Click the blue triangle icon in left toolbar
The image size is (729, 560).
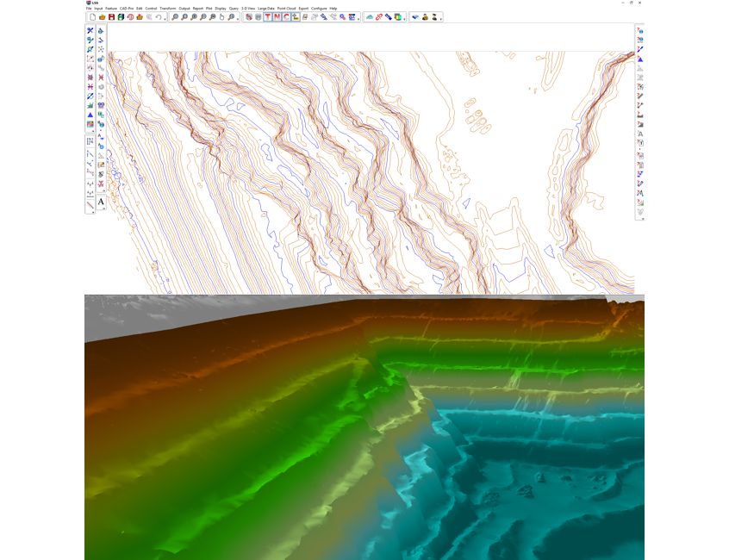(x=90, y=115)
